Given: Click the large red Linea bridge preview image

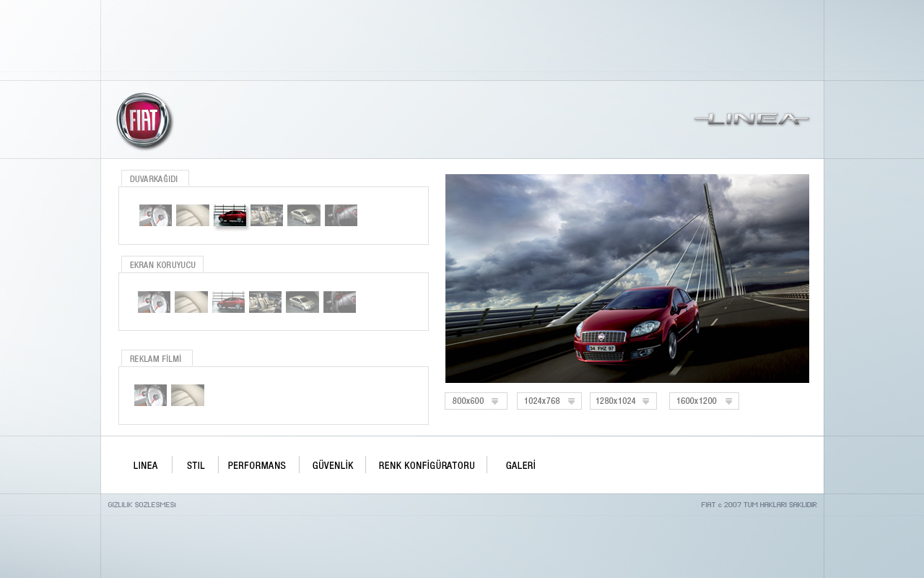Looking at the screenshot, I should tap(627, 278).
